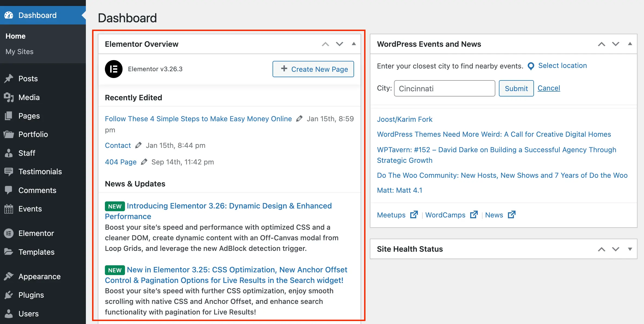644x324 pixels.
Task: Click the Create New Page button
Action: point(313,69)
